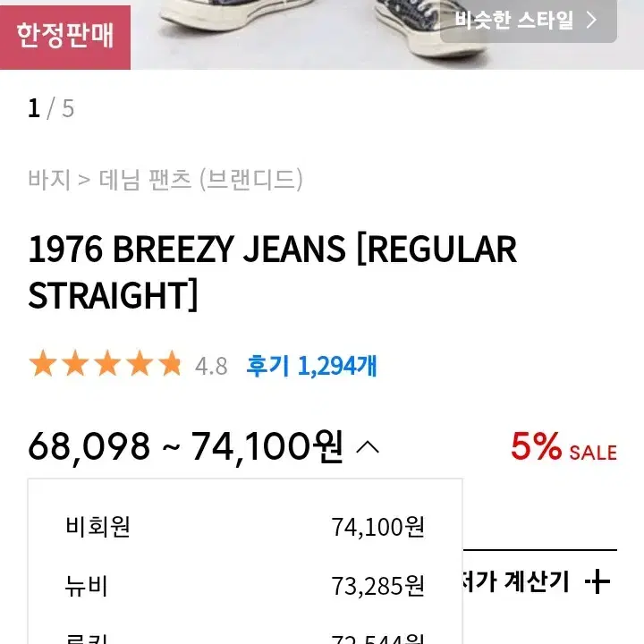Click the chevron arrow on 비슷한 스타일

tap(591, 20)
